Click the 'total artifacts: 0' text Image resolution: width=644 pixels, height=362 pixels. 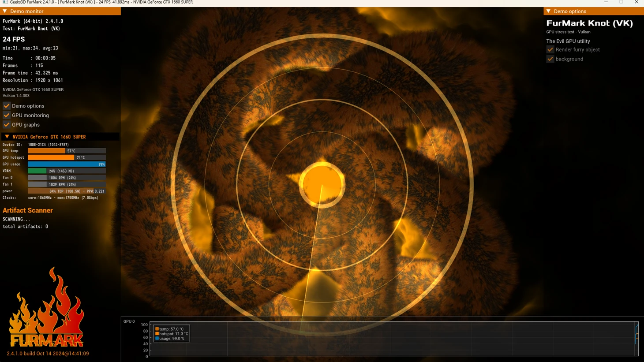tap(25, 227)
